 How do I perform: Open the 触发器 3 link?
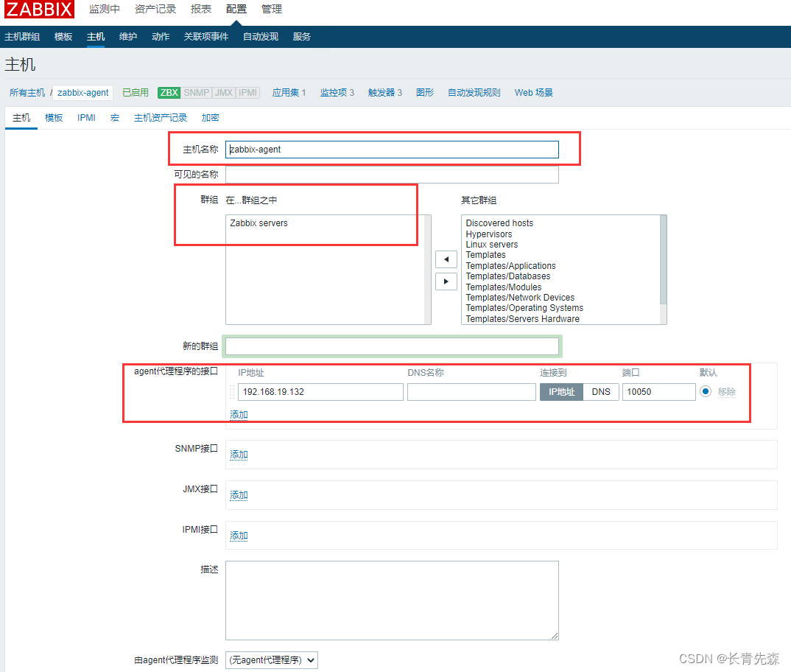click(385, 93)
